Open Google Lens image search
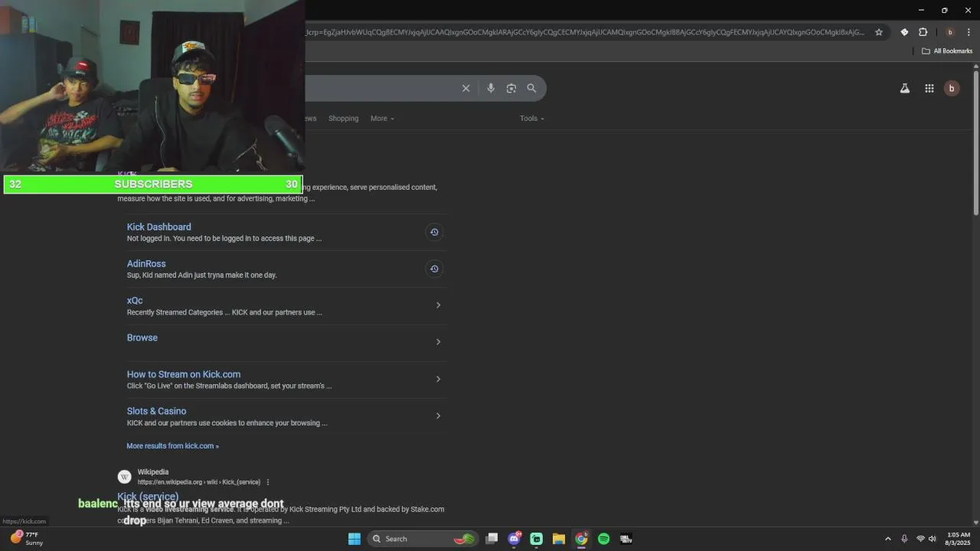The width and height of the screenshot is (980, 551). 511,88
